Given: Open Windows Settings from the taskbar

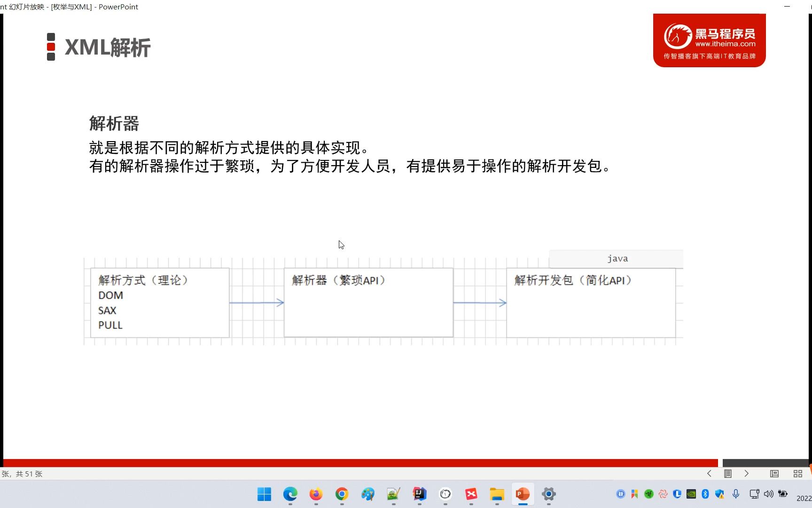Looking at the screenshot, I should [548, 494].
